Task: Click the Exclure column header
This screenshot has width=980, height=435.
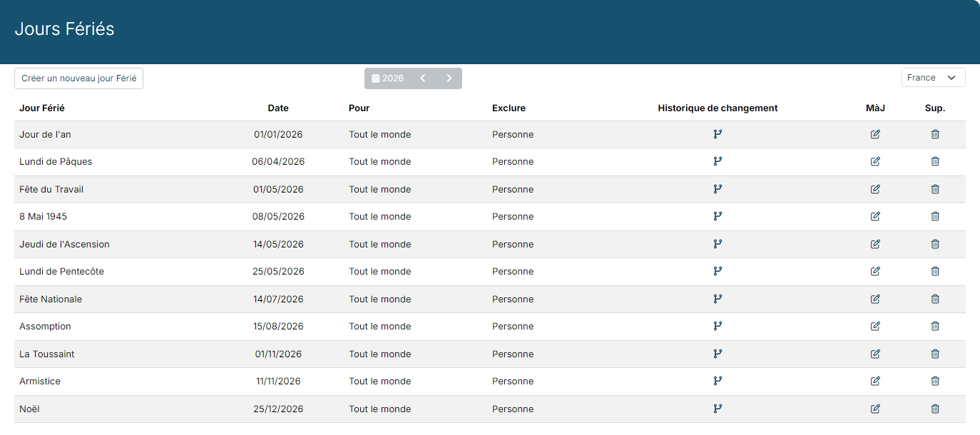Action: click(509, 108)
